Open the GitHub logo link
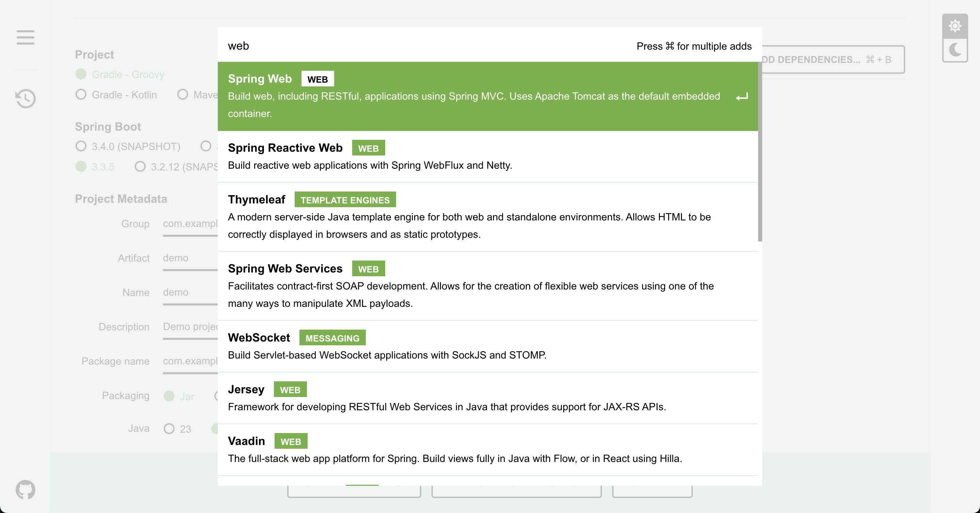 coord(26,490)
